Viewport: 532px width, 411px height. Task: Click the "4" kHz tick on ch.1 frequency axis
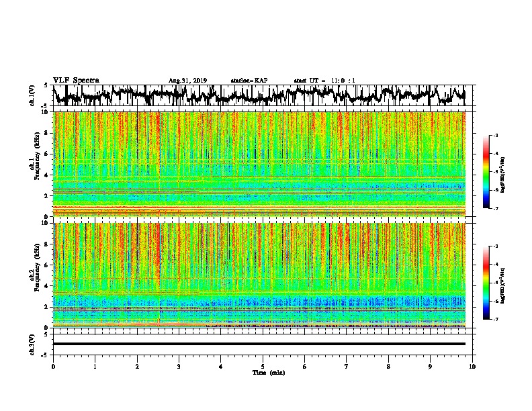click(x=48, y=175)
